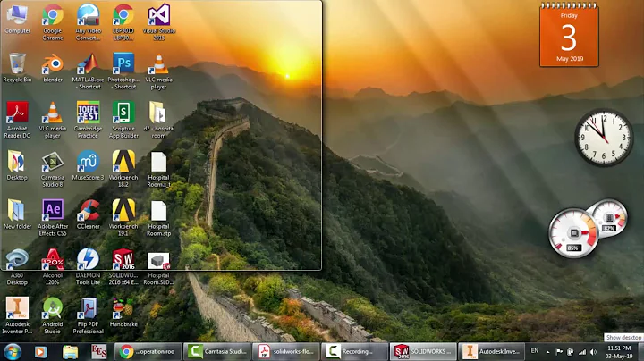Show hidden system tray icons

pos(547,352)
